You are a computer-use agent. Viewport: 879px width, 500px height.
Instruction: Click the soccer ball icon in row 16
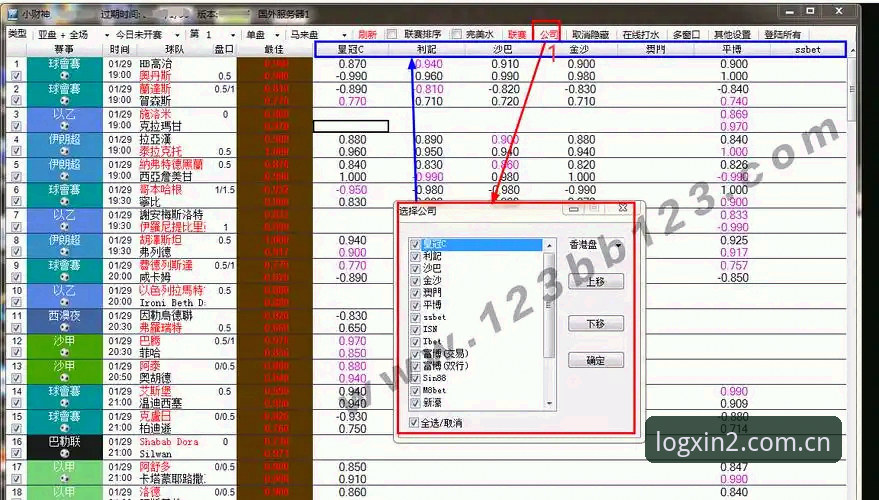(64, 453)
